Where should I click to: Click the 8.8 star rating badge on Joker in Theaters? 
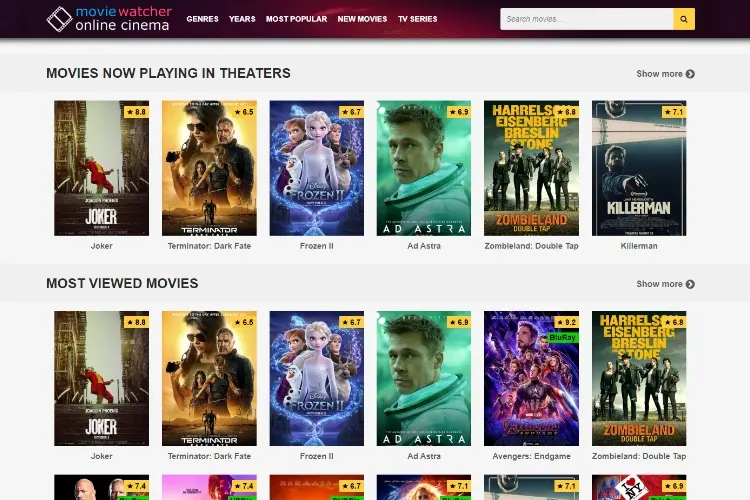click(136, 112)
